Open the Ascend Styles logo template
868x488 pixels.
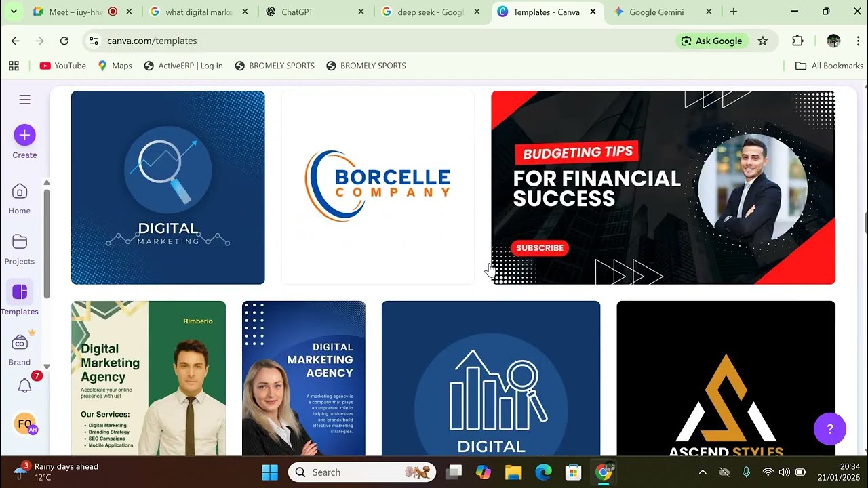726,378
